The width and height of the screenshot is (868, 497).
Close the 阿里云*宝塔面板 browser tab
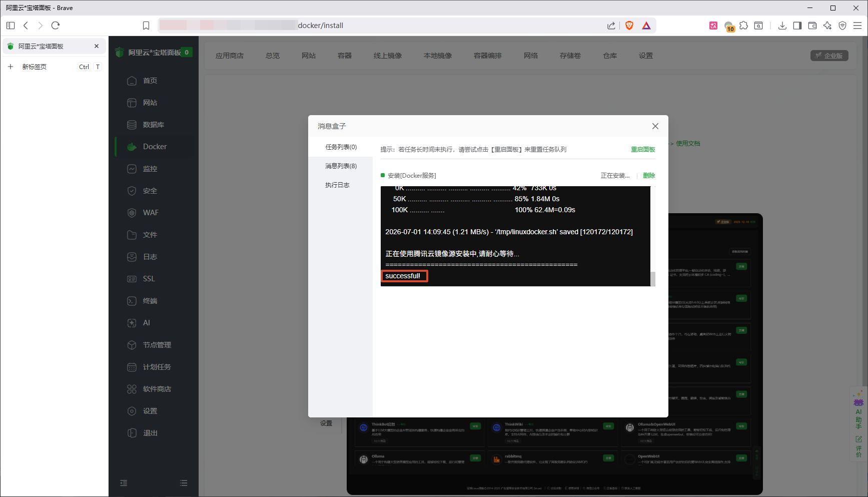click(97, 46)
